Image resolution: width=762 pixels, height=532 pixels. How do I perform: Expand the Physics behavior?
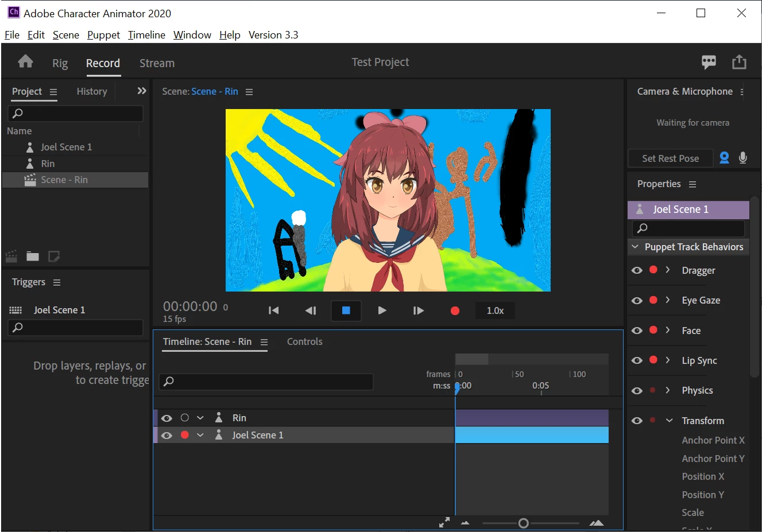[668, 390]
